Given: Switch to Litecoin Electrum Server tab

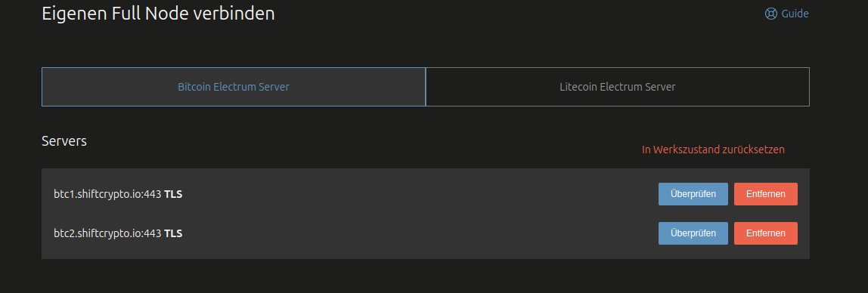Looking at the screenshot, I should click(617, 87).
